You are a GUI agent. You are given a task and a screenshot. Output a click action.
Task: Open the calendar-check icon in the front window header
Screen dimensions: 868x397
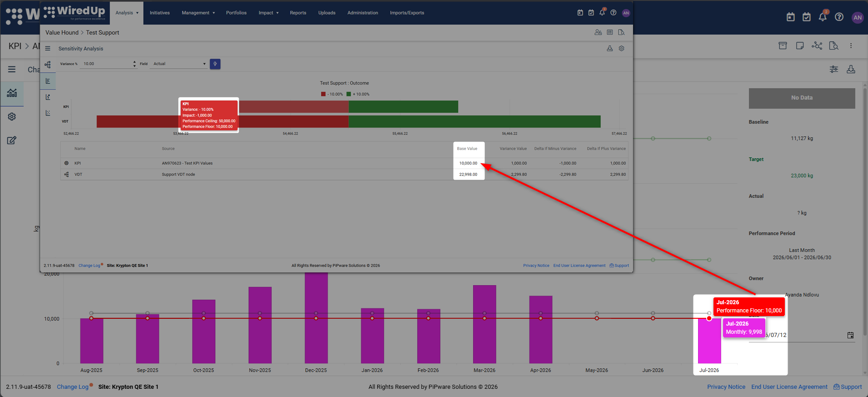(x=591, y=13)
